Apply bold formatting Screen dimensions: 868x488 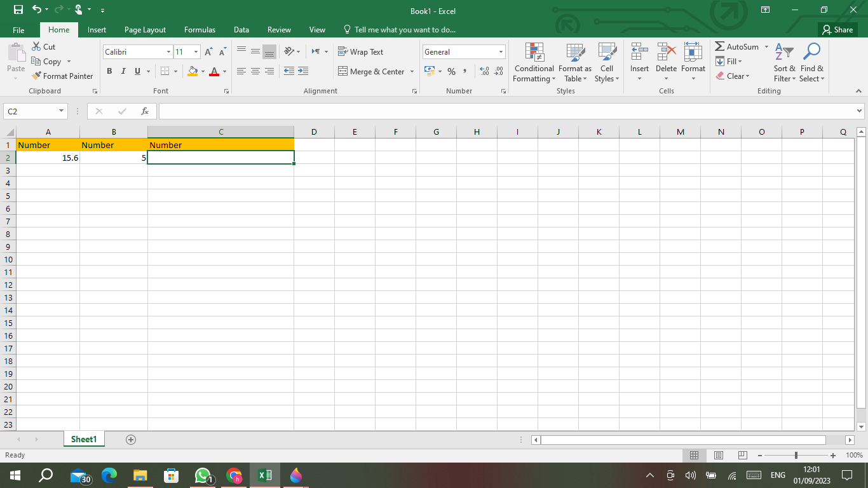[109, 71]
